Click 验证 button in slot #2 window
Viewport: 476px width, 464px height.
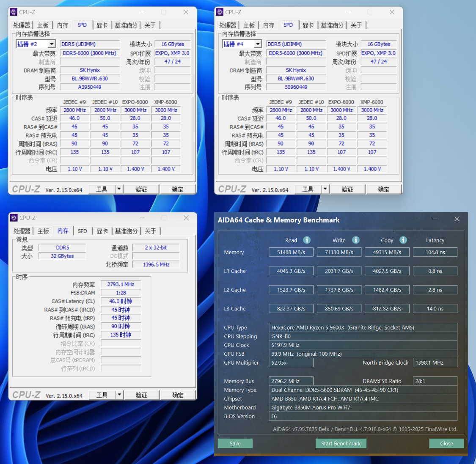click(141, 189)
